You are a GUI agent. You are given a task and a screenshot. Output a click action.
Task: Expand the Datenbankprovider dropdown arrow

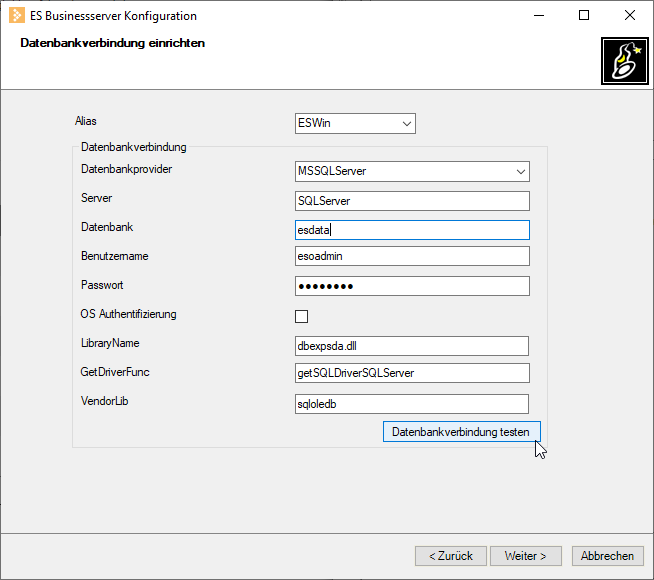(521, 171)
